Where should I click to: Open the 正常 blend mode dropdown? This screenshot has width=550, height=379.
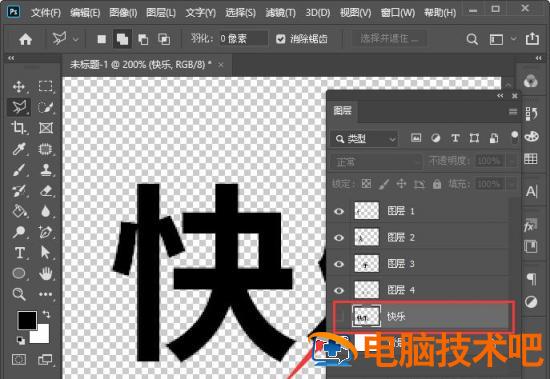376,162
